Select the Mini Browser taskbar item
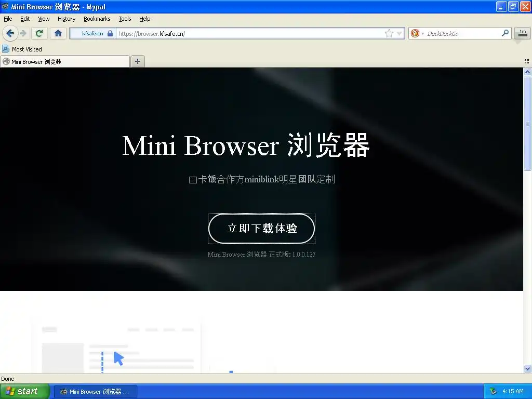This screenshot has width=532, height=399. (95, 392)
